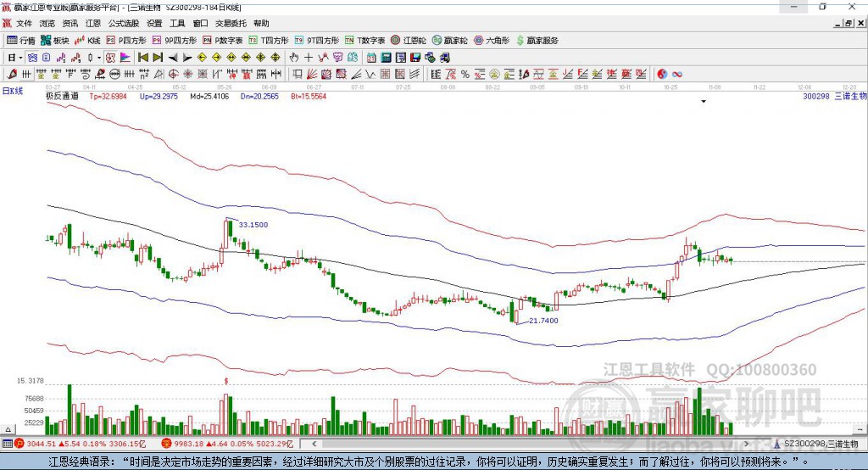Select the Gann fan rays tool
This screenshot has width=868, height=470.
[313, 75]
